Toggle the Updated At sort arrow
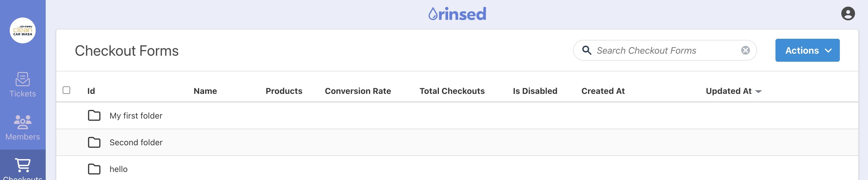This screenshot has width=868, height=180. (x=758, y=92)
